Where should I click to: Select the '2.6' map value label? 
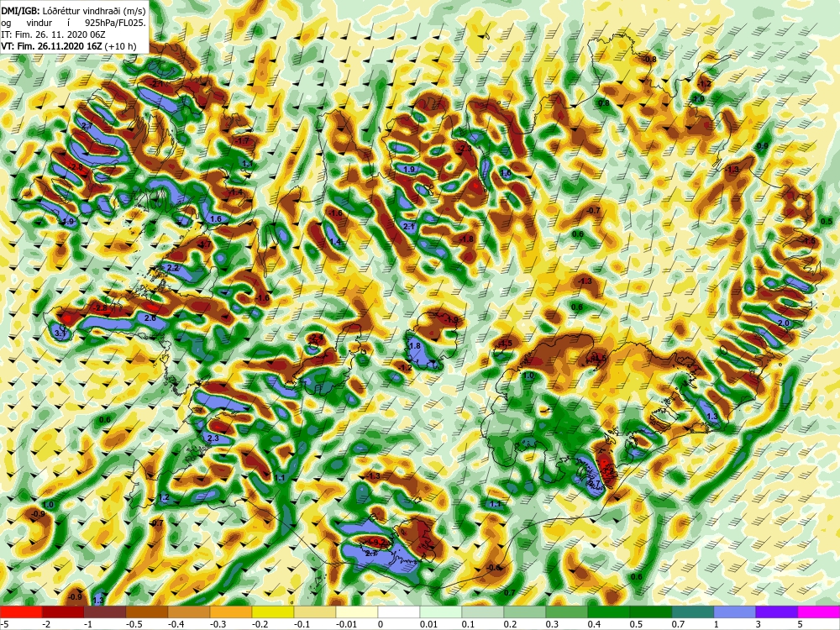pos(150,318)
